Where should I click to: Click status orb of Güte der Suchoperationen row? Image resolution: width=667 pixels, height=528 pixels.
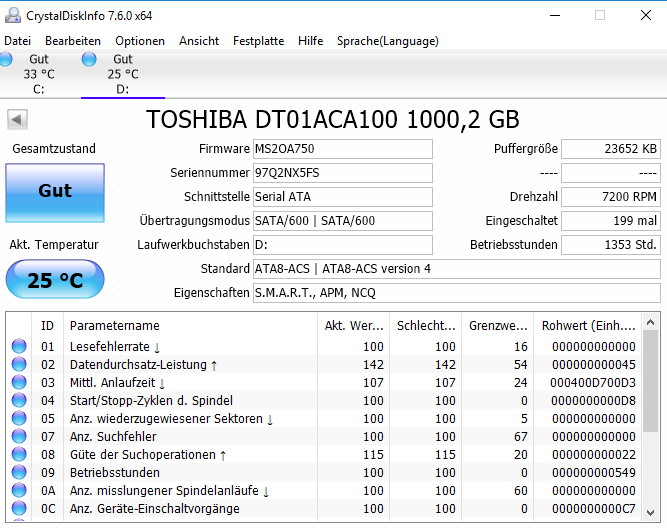pyautogui.click(x=19, y=454)
